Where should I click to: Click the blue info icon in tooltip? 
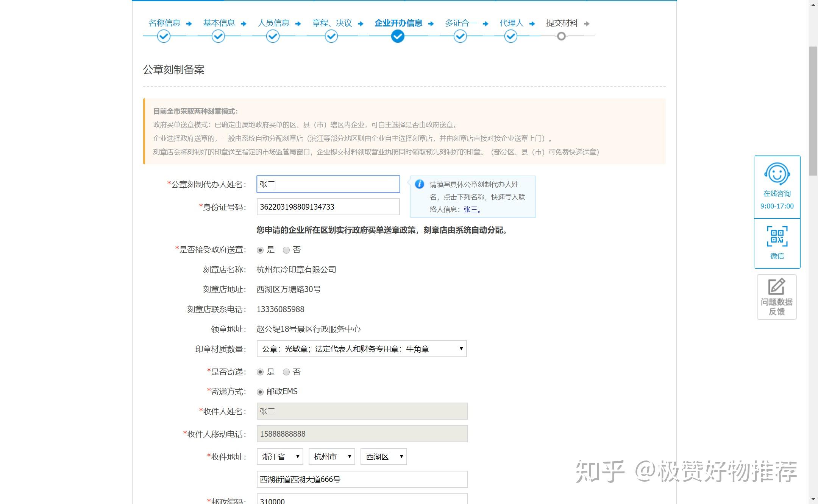[x=419, y=184]
